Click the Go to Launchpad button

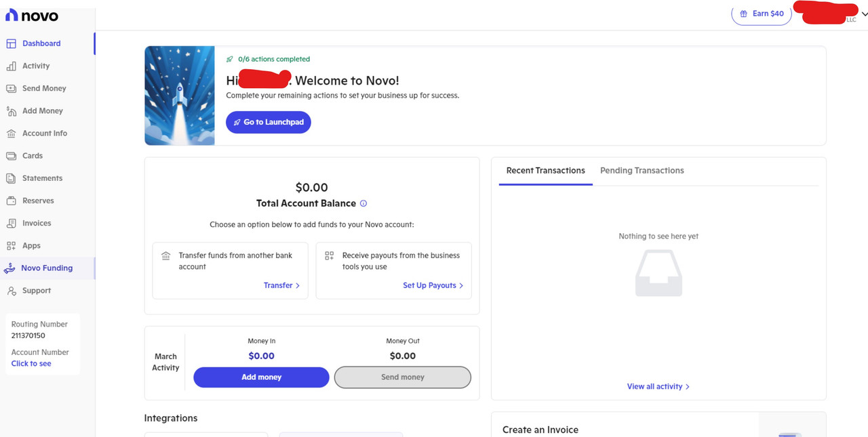(269, 122)
